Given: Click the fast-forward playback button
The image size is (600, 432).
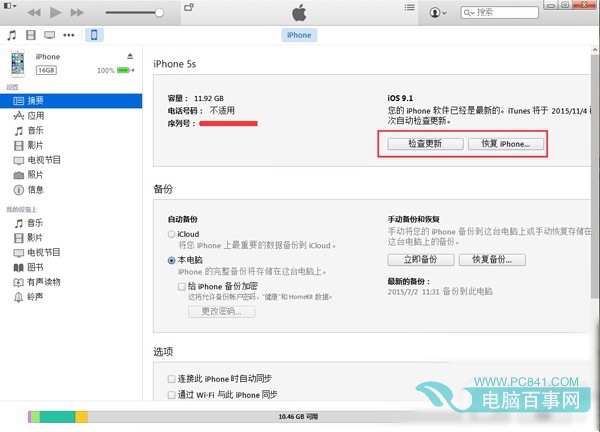Looking at the screenshot, I should (77, 13).
